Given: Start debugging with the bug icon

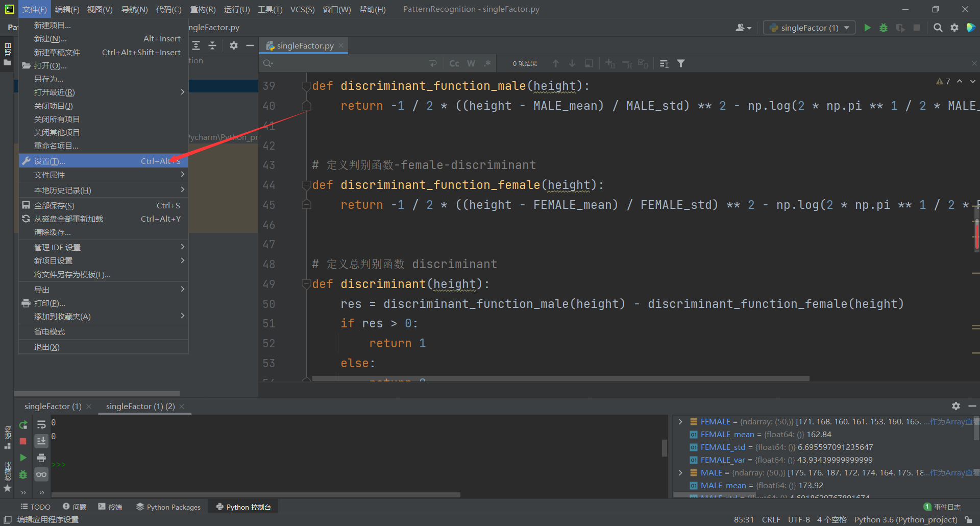Looking at the screenshot, I should (x=884, y=28).
